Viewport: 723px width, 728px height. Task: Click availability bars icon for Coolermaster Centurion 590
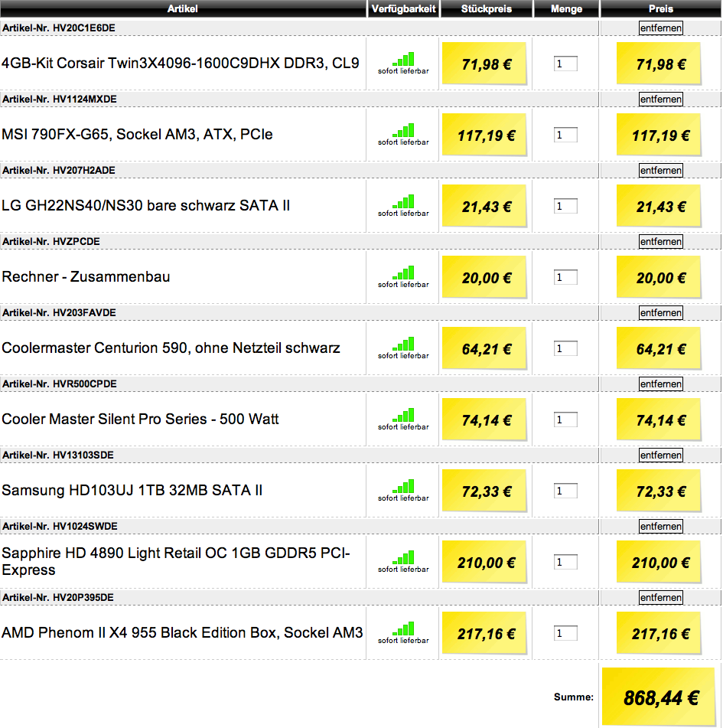point(403,344)
